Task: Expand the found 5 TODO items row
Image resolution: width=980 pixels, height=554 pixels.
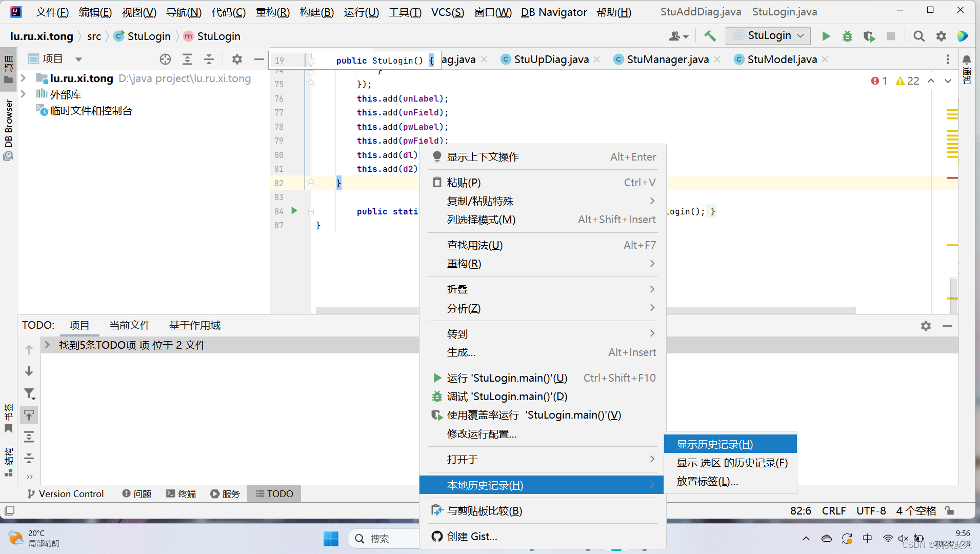Action: point(47,345)
